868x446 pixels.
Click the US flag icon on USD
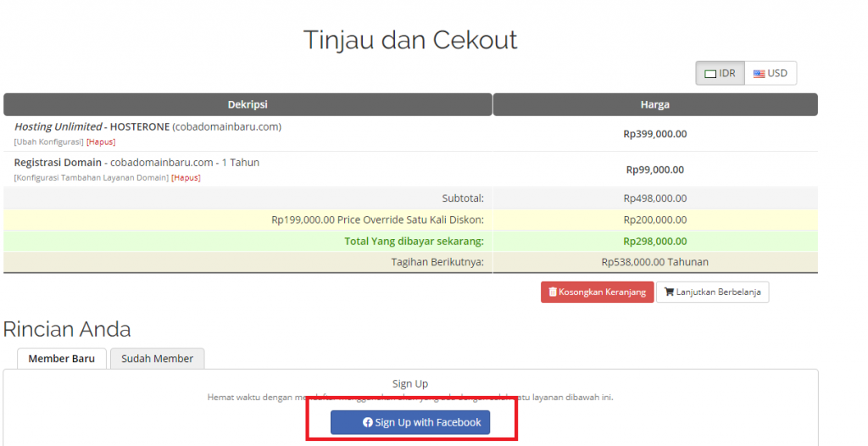click(759, 74)
